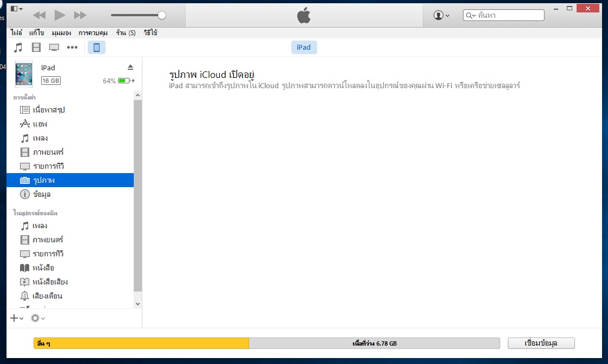The width and height of the screenshot is (608, 364).
Task: Adjust the volume slider knob
Action: (162, 15)
